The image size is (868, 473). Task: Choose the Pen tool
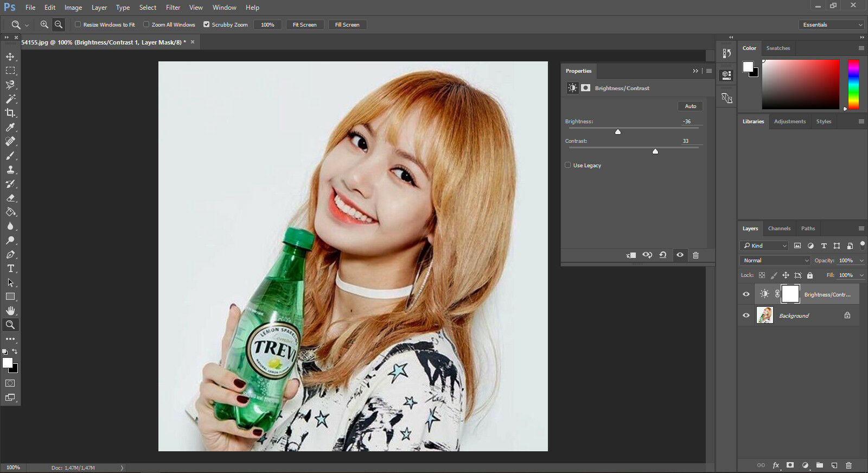coord(10,254)
